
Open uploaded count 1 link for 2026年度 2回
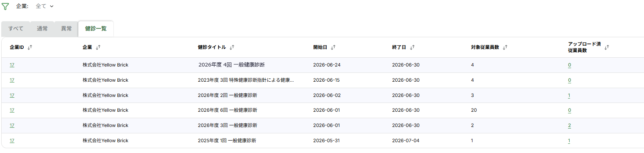pyautogui.click(x=569, y=95)
